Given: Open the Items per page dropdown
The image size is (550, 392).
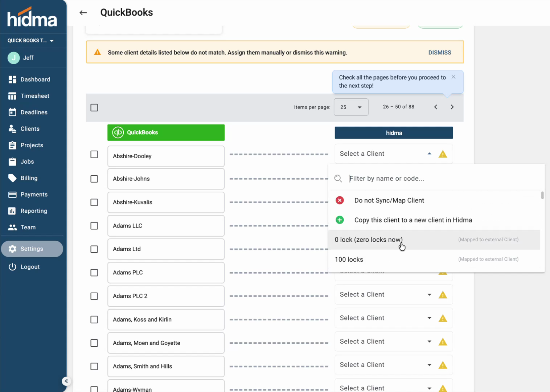Looking at the screenshot, I should click(x=351, y=107).
